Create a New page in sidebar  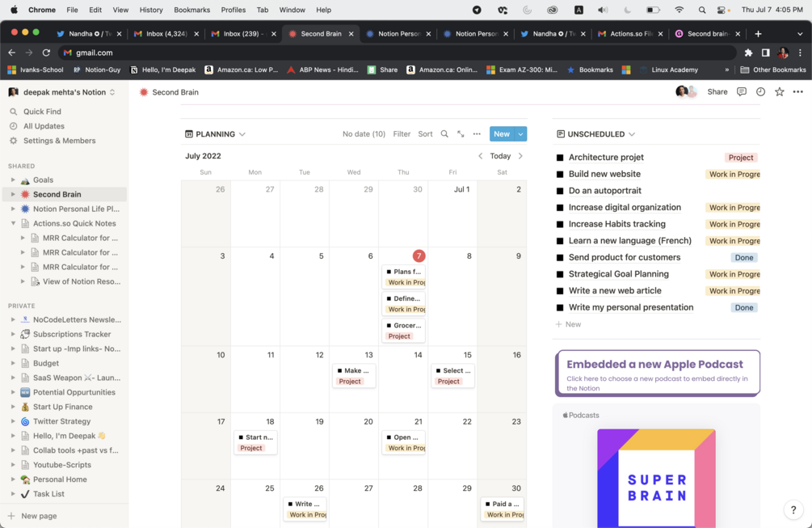point(32,516)
